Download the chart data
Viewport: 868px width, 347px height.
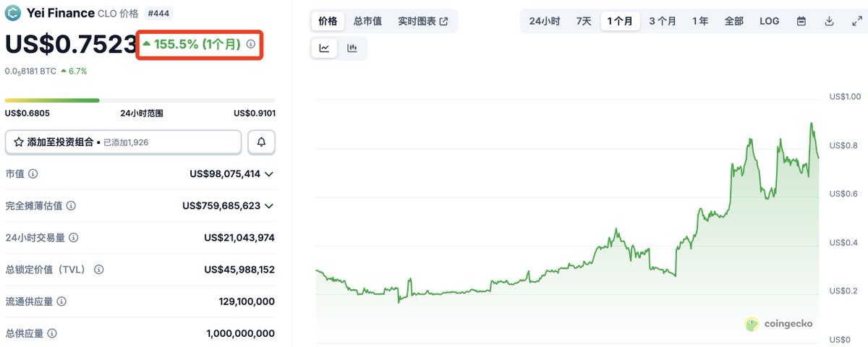click(829, 21)
